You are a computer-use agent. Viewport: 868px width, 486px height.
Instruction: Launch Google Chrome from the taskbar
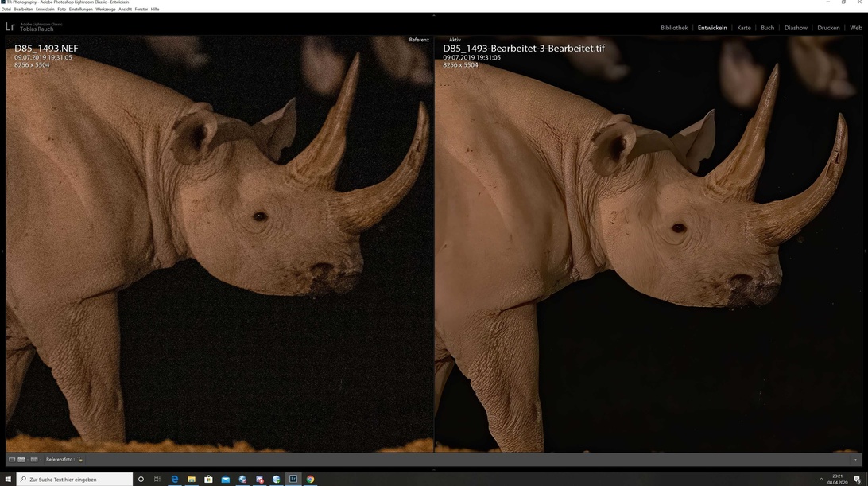(310, 480)
